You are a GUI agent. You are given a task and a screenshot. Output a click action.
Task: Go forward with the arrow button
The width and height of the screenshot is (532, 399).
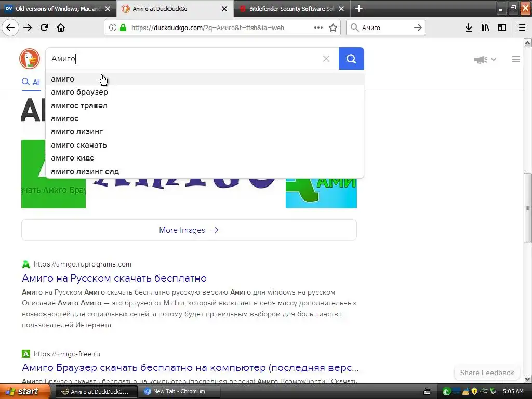coord(28,28)
